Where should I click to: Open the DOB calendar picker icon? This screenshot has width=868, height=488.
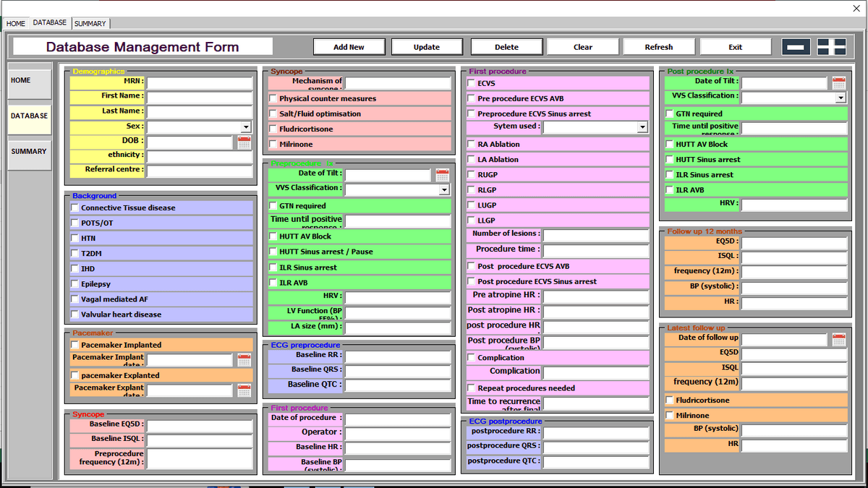tap(244, 142)
